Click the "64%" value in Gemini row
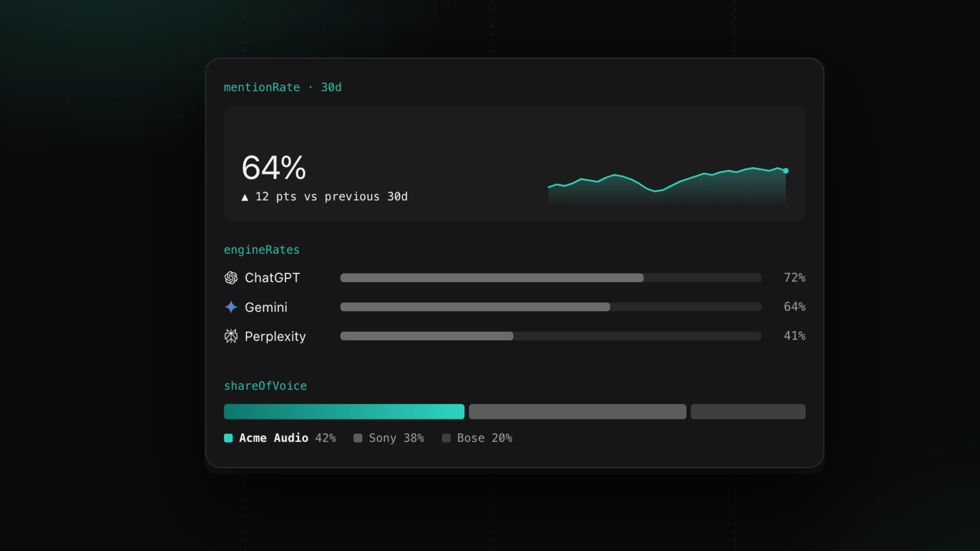This screenshot has height=551, width=980. point(795,307)
